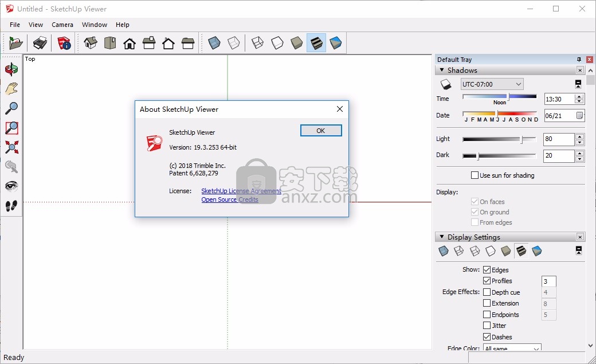Image resolution: width=596 pixels, height=364 pixels.
Task: Toggle Show Shadows icon in Shadows panel
Action: (446, 84)
